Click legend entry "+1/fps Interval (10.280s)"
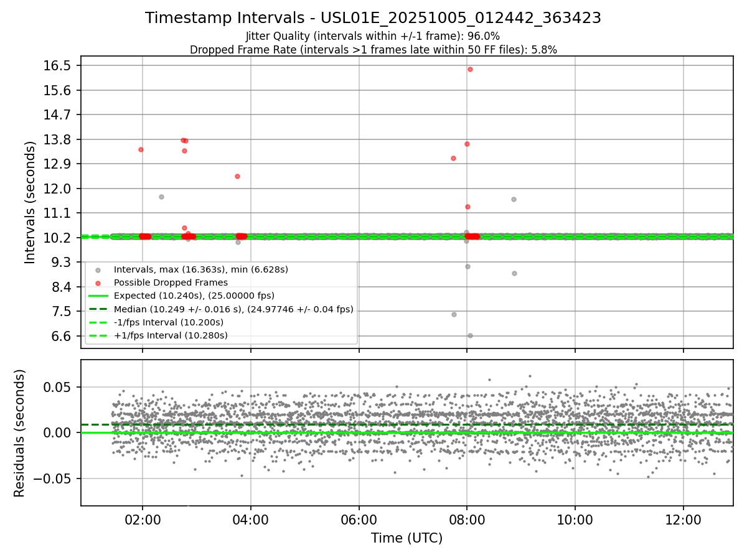The height and width of the screenshot is (560, 747). pos(171,335)
